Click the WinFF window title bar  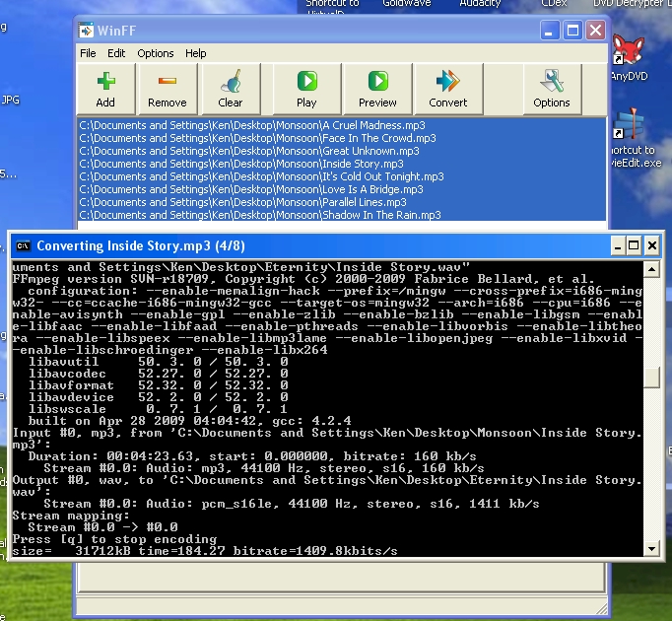tap(342, 31)
